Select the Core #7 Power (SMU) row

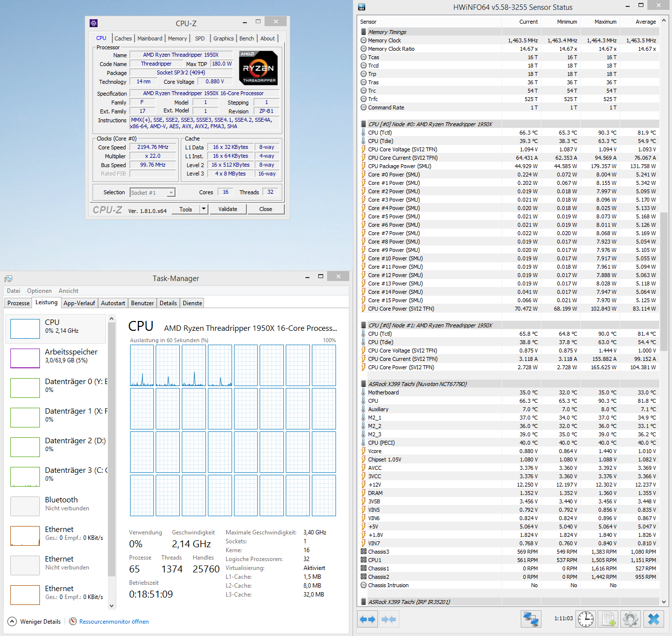coord(509,233)
